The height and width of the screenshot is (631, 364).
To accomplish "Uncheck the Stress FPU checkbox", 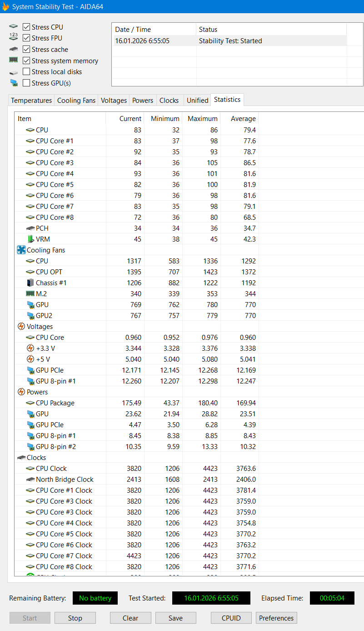I will (x=26, y=38).
